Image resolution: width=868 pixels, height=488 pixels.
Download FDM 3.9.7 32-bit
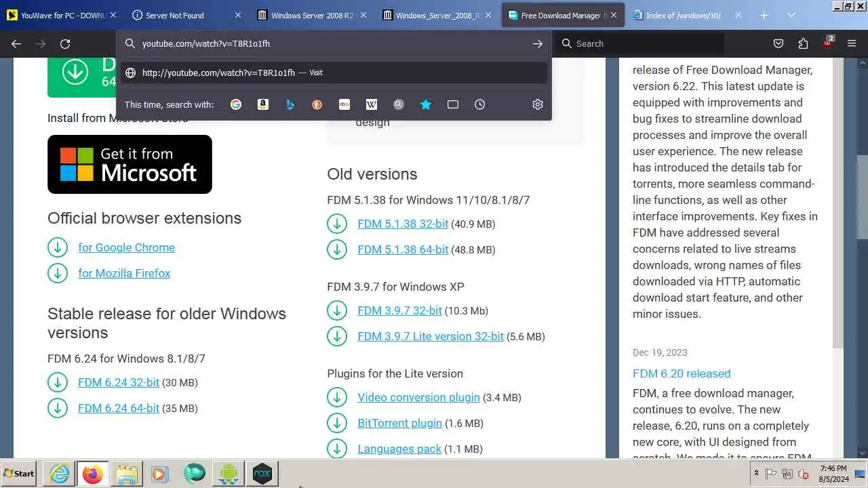pyautogui.click(x=399, y=310)
